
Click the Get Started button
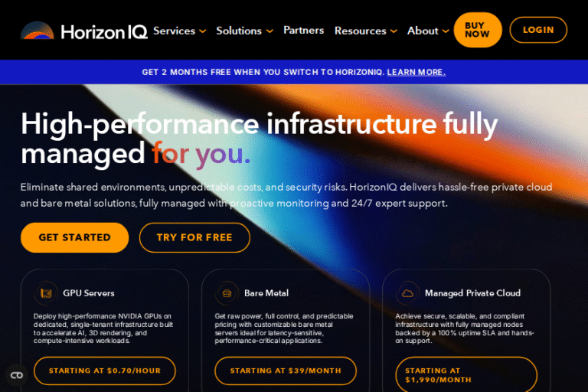tap(74, 237)
